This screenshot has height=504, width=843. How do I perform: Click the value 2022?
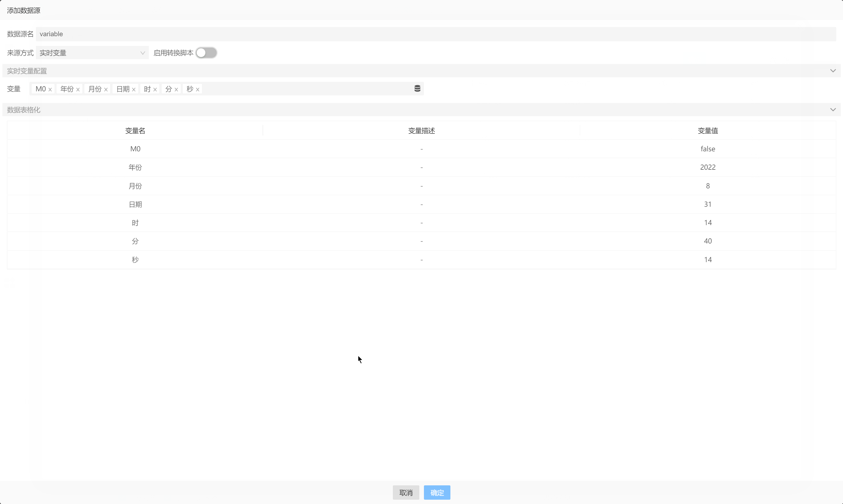(x=708, y=167)
